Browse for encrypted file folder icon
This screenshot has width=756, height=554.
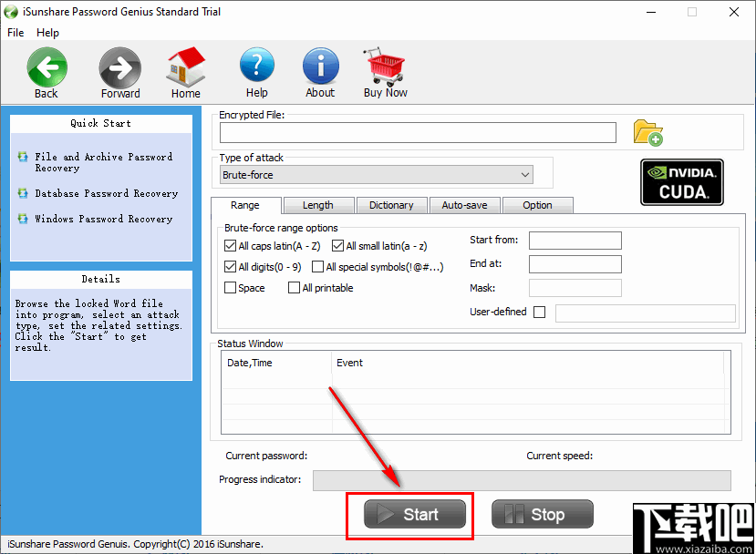[x=648, y=132]
